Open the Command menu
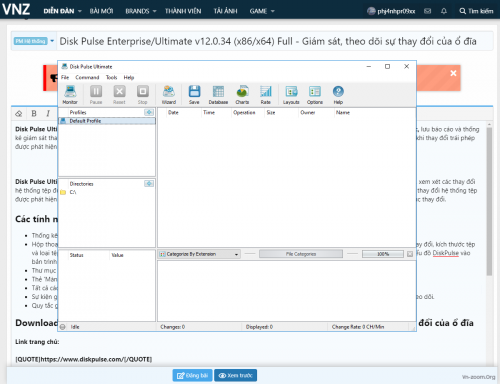Screen dimensions: 500x384 [87, 77]
